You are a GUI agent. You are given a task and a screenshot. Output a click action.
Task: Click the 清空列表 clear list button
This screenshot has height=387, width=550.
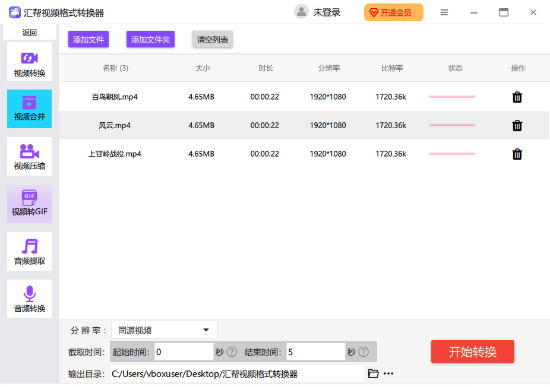[213, 39]
